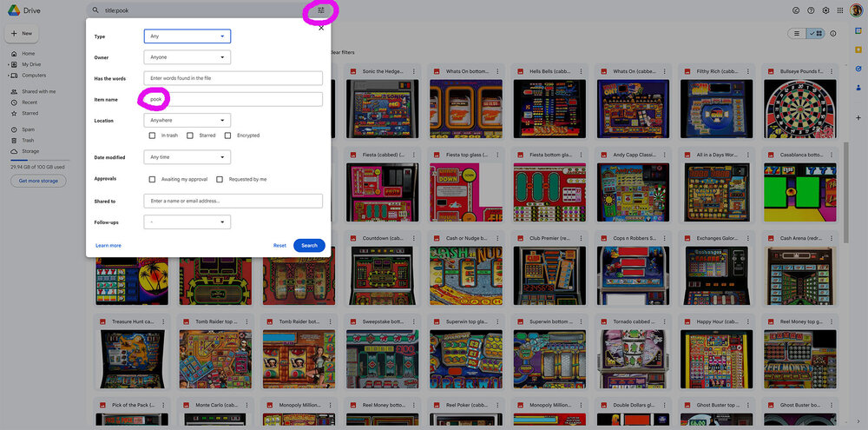This screenshot has width=868, height=430.
Task: Click the 'Andy Capp Classi...' file name
Action: [x=633, y=155]
